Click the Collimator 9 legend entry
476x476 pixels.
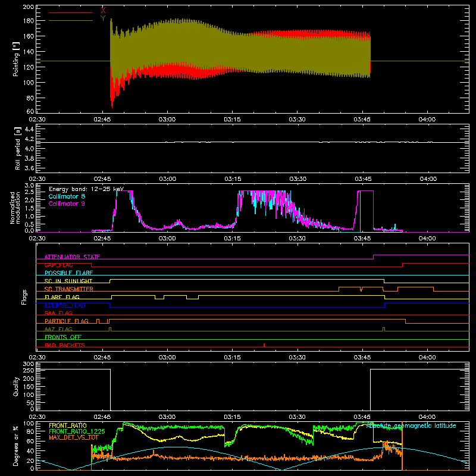coord(67,203)
